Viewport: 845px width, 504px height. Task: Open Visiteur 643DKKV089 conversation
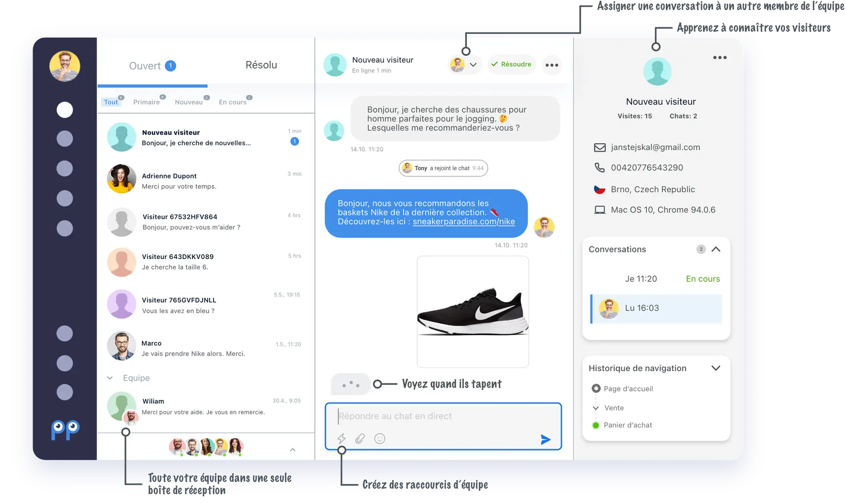point(206,262)
